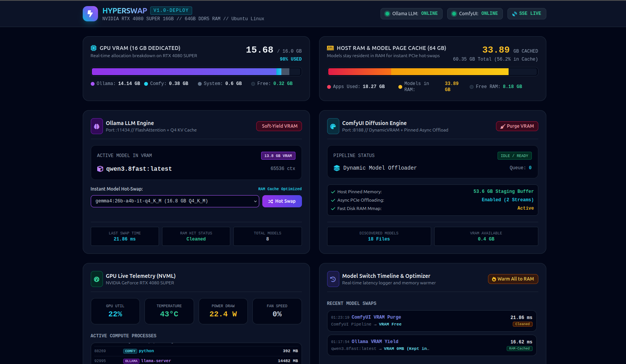The image size is (626, 364).
Task: Click the Enabled (2 Streams) value
Action: click(507, 200)
